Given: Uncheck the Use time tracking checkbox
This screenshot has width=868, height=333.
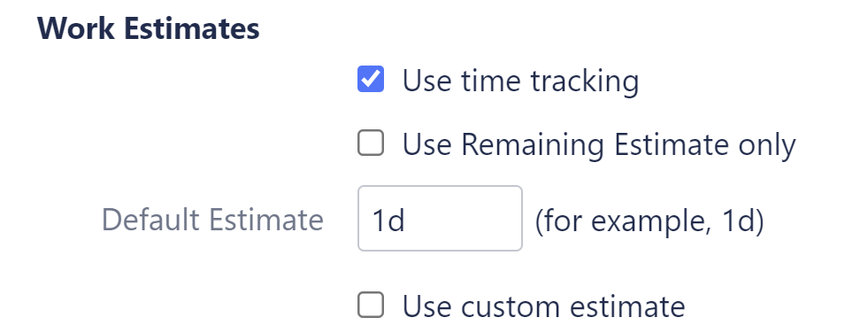Looking at the screenshot, I should tap(371, 79).
